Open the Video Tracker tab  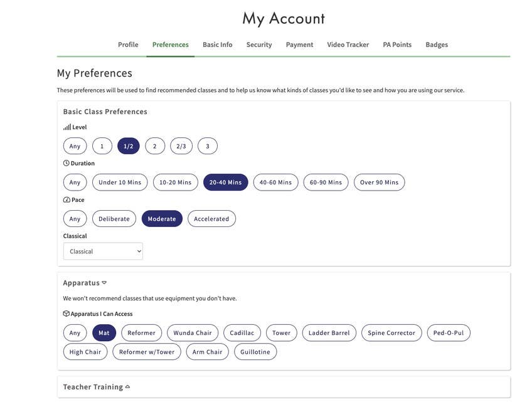point(348,45)
